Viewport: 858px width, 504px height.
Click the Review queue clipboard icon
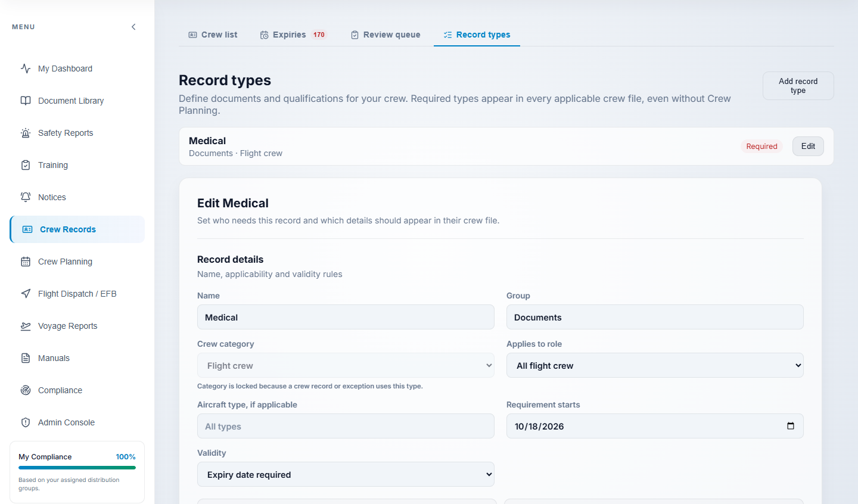(x=355, y=35)
